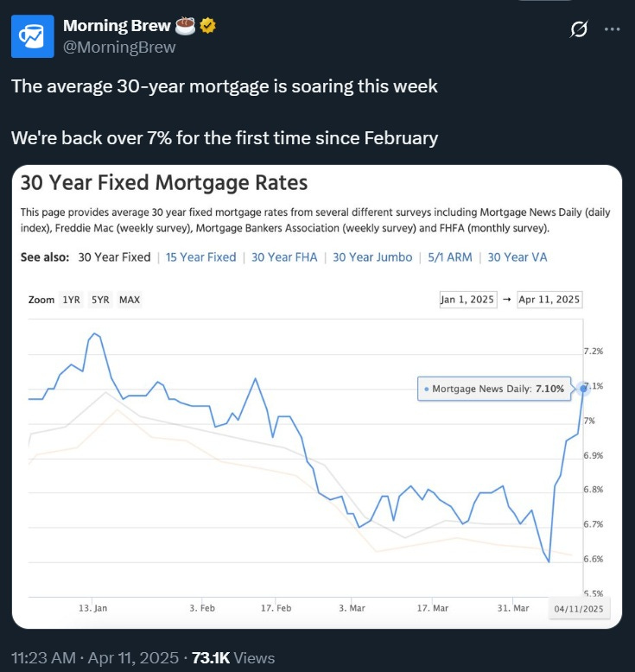This screenshot has height=672, width=635.
Task: Open the Morning Brew profile avatar
Action: [33, 36]
